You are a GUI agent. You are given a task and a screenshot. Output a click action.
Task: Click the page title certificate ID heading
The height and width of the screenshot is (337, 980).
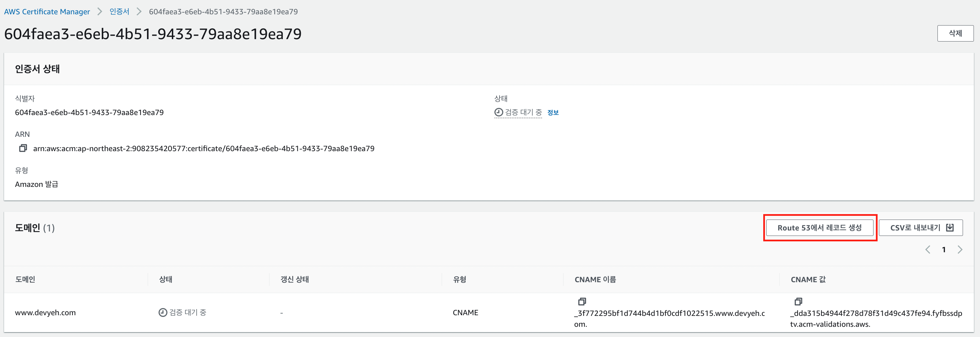[x=152, y=34]
